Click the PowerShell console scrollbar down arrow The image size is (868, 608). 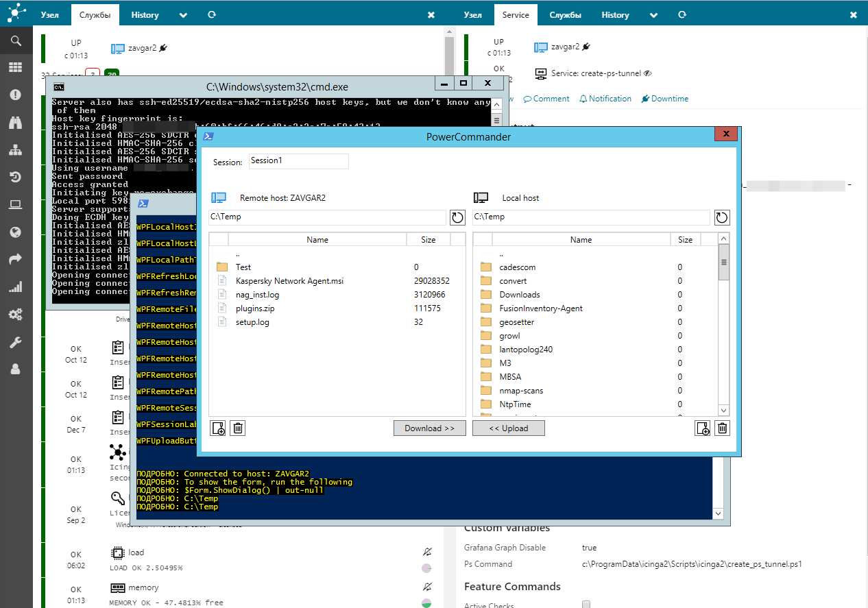[718, 513]
